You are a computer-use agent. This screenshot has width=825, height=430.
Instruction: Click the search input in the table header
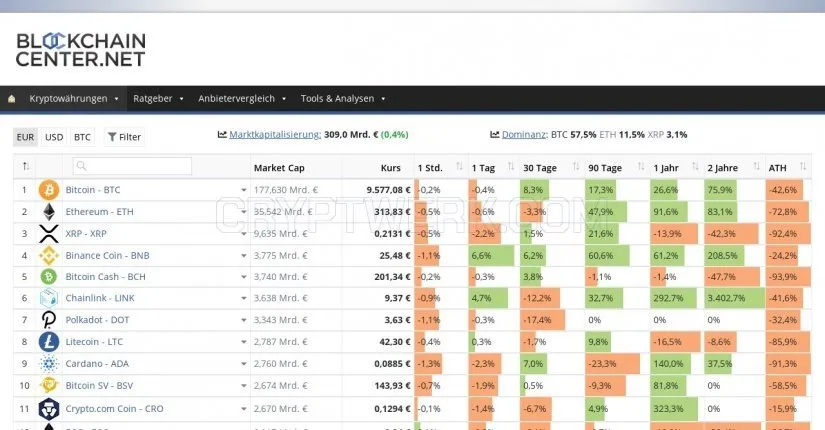pos(132,166)
